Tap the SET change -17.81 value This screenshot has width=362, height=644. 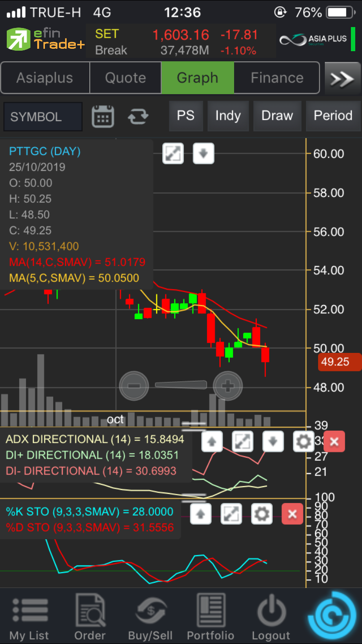pyautogui.click(x=239, y=35)
